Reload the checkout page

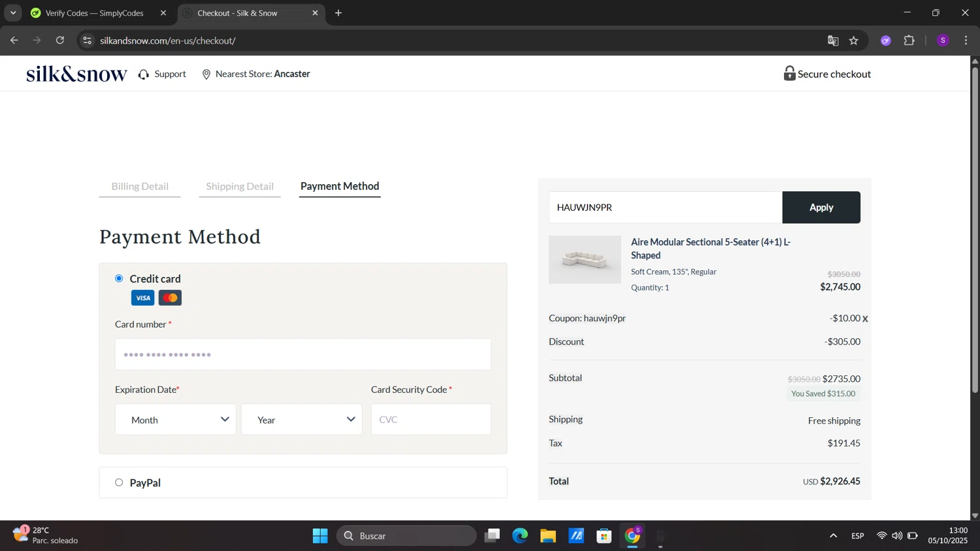[60, 40]
